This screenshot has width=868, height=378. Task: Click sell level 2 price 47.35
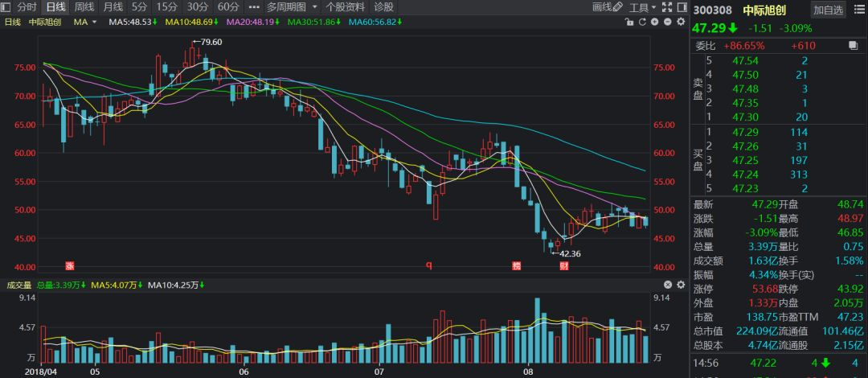[744, 102]
